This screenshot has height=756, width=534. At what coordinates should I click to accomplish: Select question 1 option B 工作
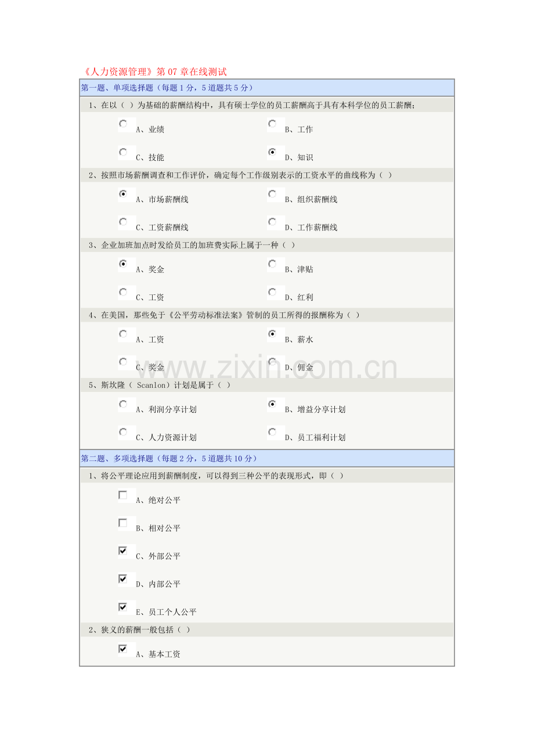coord(272,124)
